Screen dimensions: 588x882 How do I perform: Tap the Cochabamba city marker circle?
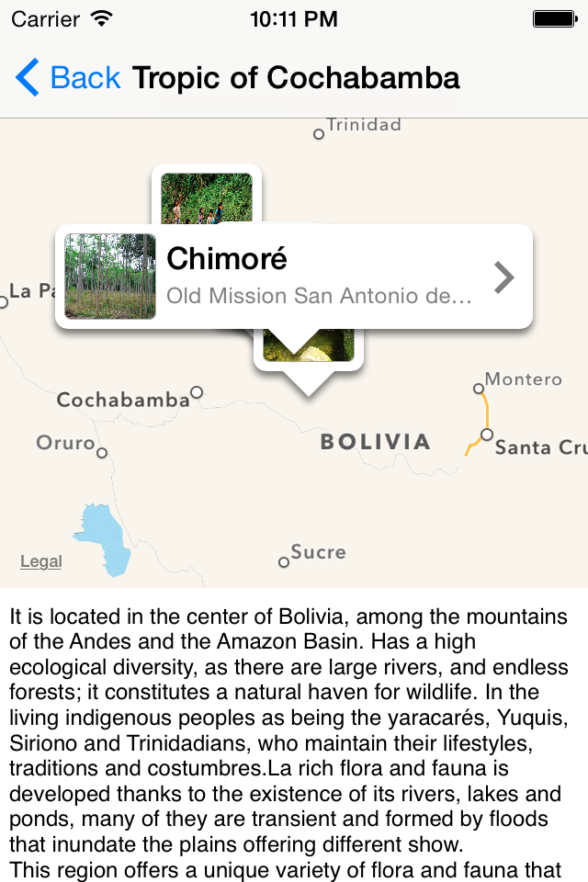click(x=197, y=391)
